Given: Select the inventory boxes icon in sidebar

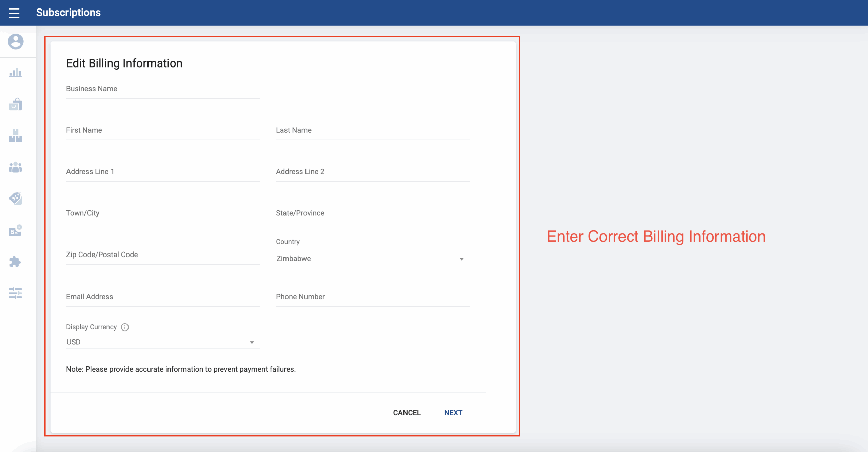Looking at the screenshot, I should coord(15,136).
